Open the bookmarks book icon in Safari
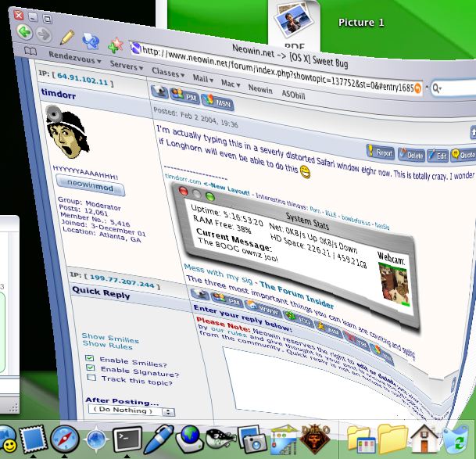 pyautogui.click(x=30, y=51)
